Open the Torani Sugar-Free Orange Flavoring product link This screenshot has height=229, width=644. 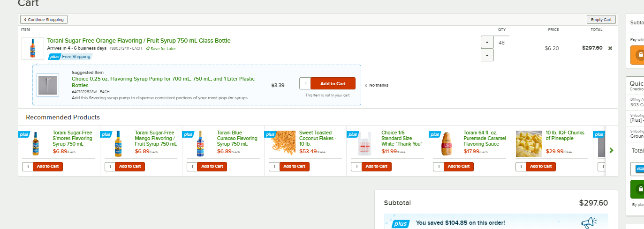(x=139, y=41)
